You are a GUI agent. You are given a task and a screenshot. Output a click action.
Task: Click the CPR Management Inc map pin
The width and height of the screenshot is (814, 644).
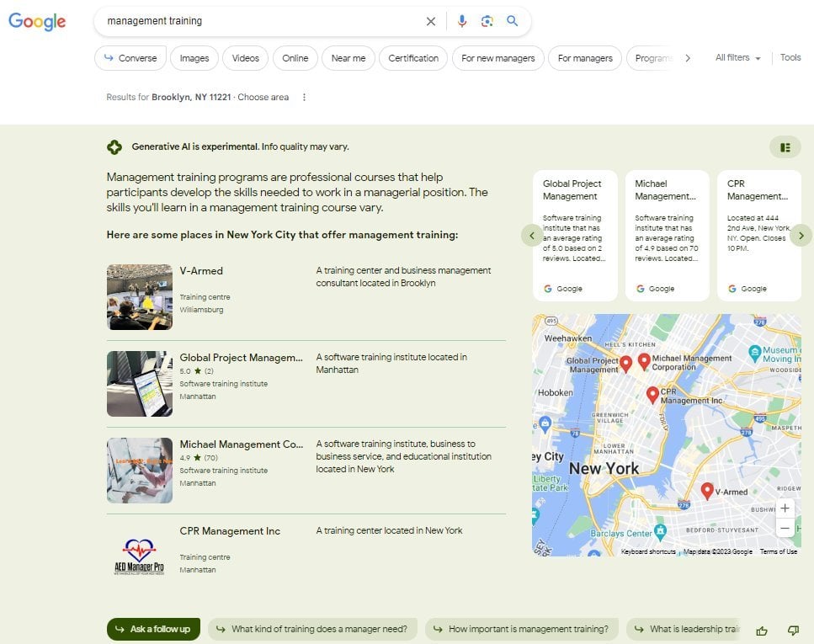pyautogui.click(x=652, y=395)
